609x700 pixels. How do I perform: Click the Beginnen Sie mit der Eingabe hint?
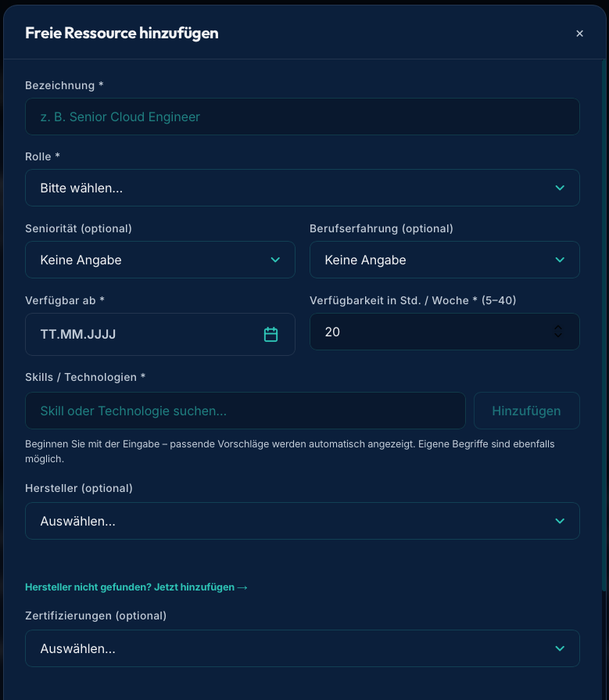click(289, 451)
